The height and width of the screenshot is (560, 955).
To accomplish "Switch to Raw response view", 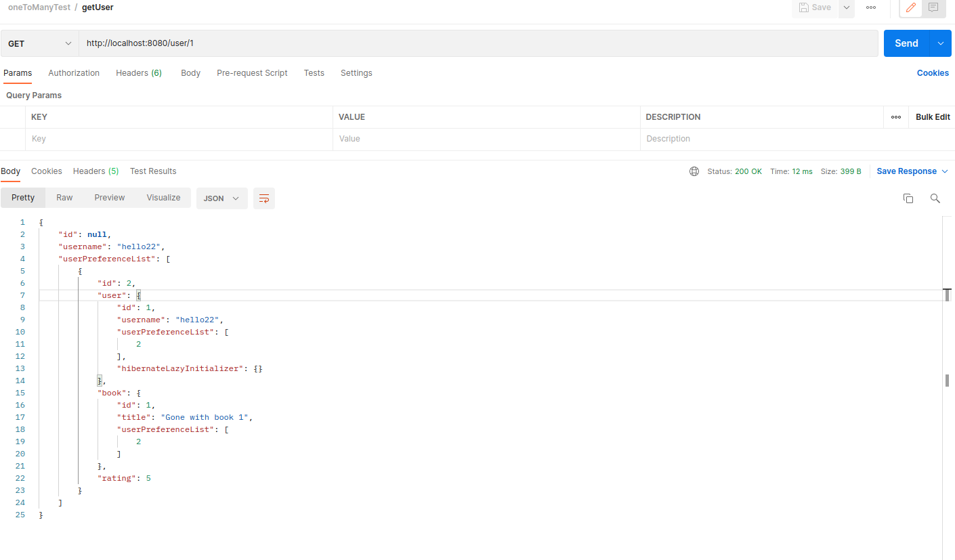I will coord(64,198).
